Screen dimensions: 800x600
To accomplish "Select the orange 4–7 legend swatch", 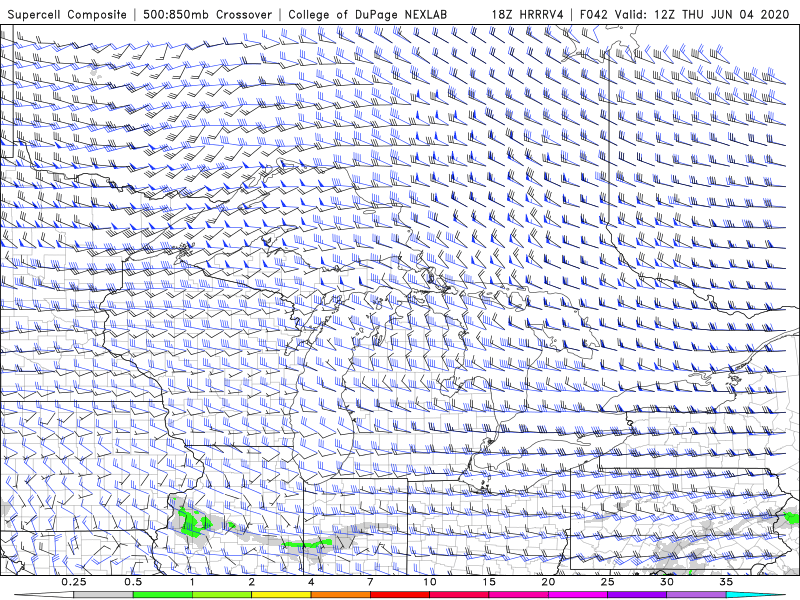I will [x=340, y=595].
